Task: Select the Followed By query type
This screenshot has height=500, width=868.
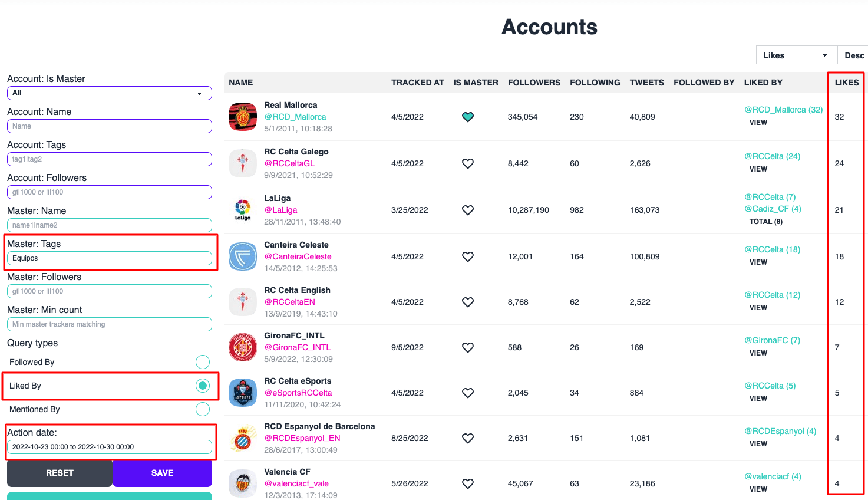Action: (202, 361)
